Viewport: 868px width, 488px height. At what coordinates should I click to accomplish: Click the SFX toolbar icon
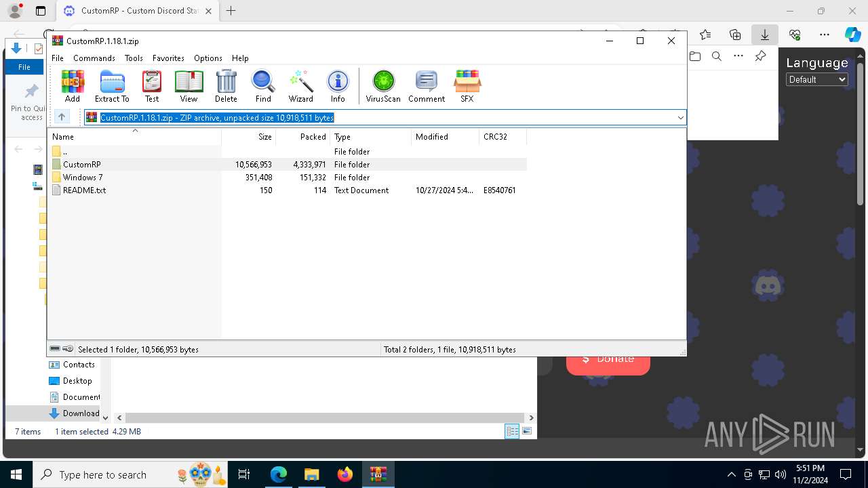tap(467, 86)
